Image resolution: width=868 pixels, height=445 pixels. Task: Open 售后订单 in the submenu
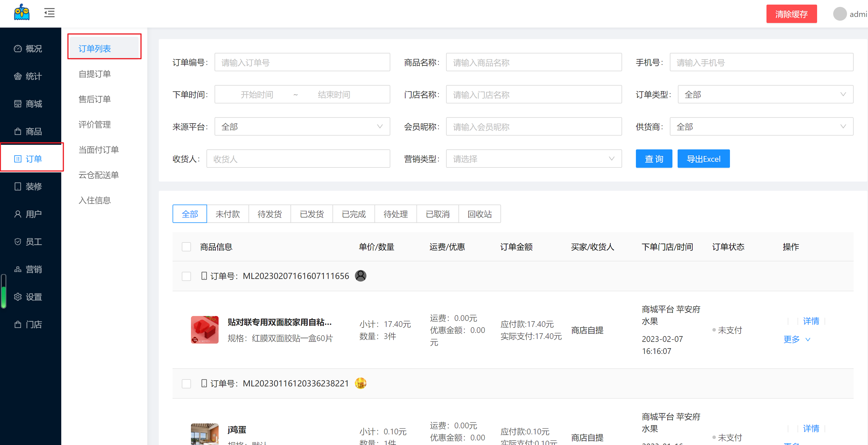click(x=95, y=99)
